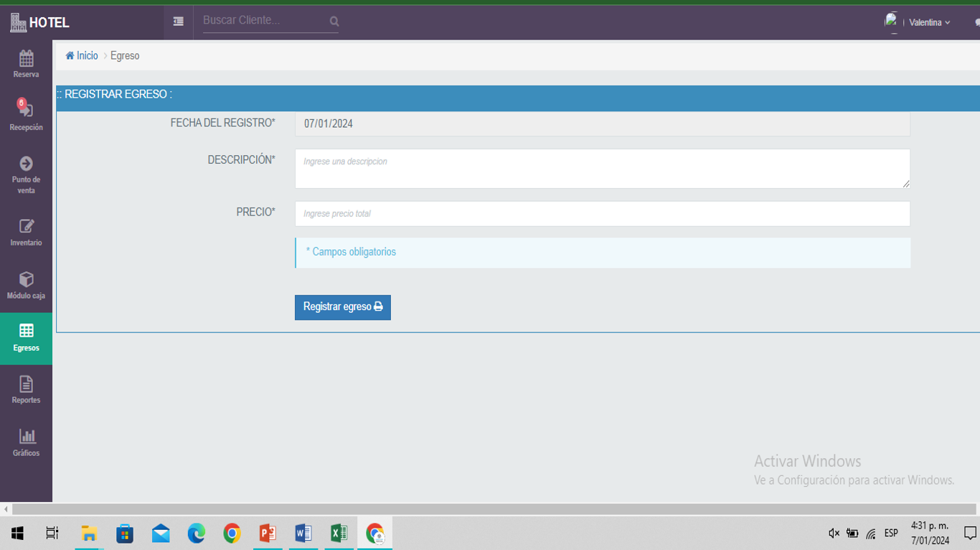980x550 pixels.
Task: Click the muted volume tray icon
Action: tap(834, 533)
